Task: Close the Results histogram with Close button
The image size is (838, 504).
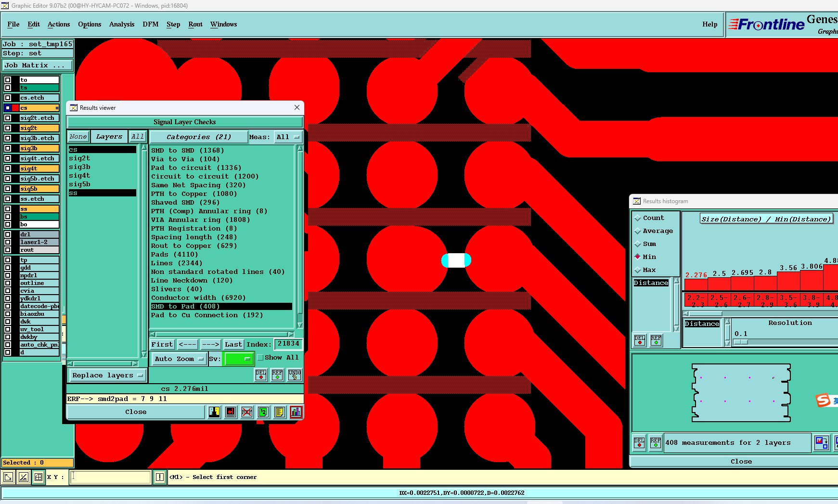Action: pos(741,462)
